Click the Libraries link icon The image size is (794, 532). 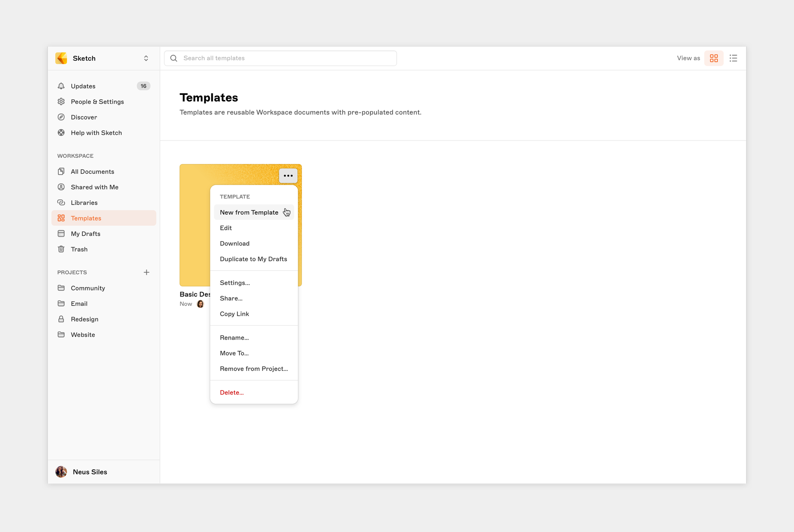click(x=61, y=203)
